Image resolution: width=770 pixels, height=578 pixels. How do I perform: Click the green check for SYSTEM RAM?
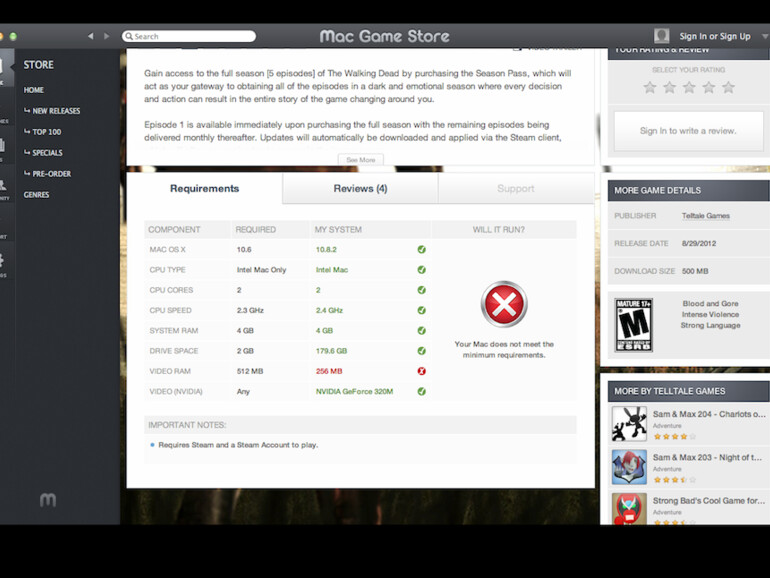421,330
